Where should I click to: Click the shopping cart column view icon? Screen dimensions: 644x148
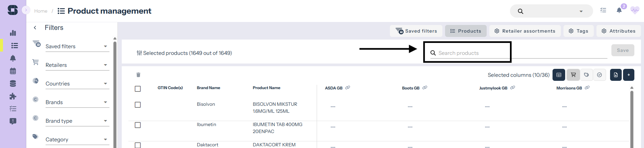pyautogui.click(x=573, y=75)
